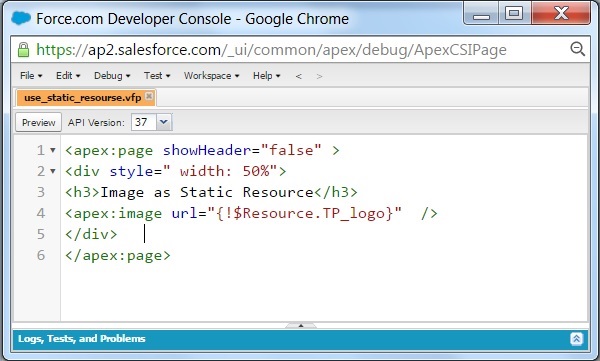Click the 'showHeader' attribute text

click(x=207, y=150)
